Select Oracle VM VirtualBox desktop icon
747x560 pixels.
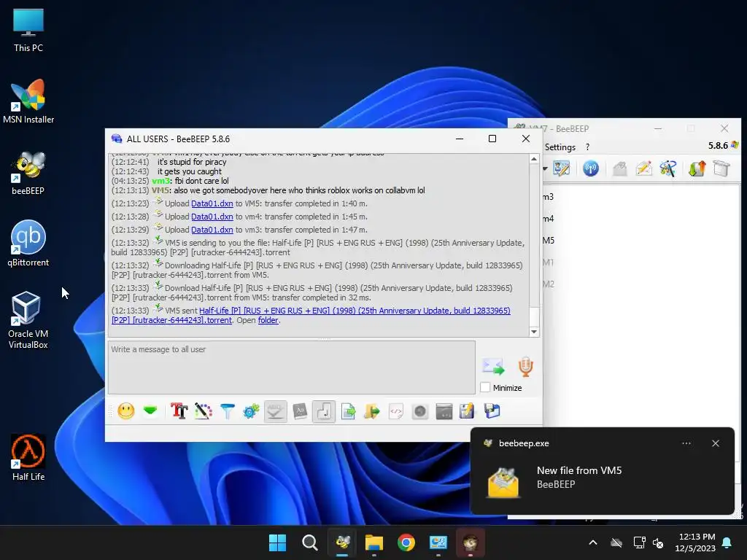click(28, 320)
